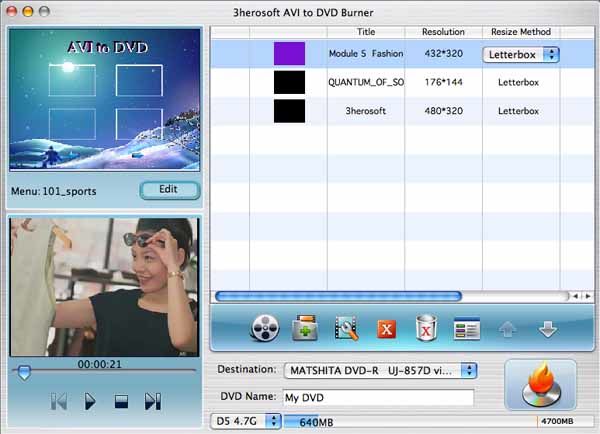Click the add folder icon with green plus
The image size is (600, 434).
[305, 328]
